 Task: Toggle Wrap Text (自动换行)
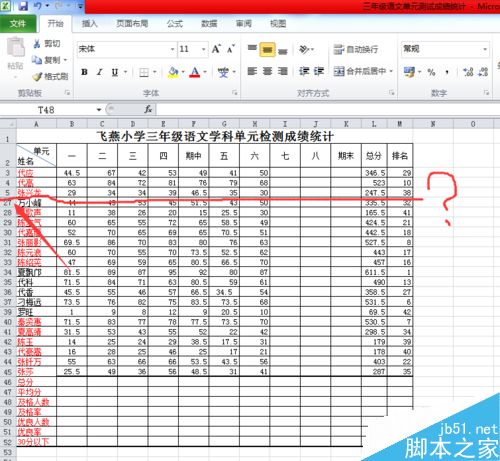pos(356,49)
